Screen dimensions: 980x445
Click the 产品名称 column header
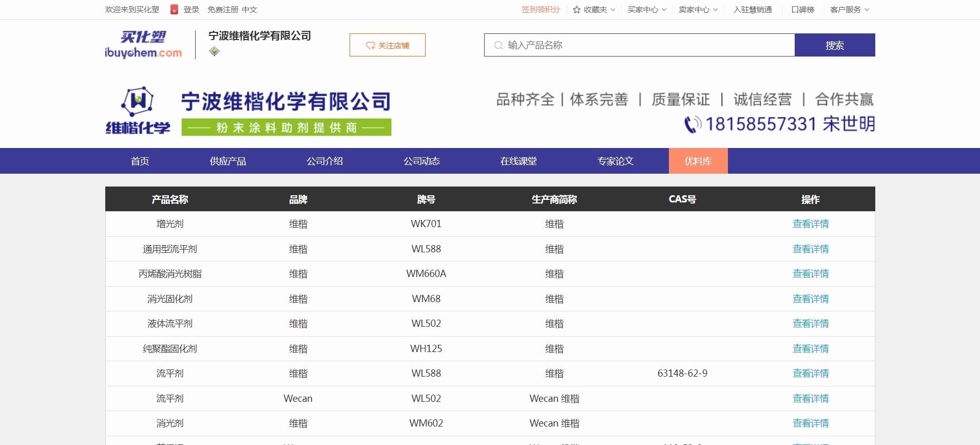tap(170, 199)
